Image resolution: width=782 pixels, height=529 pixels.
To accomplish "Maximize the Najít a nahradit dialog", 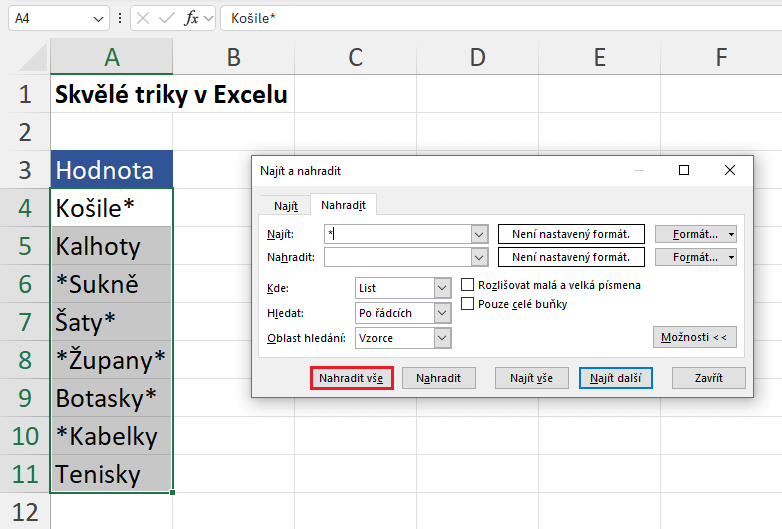I will coord(684,171).
